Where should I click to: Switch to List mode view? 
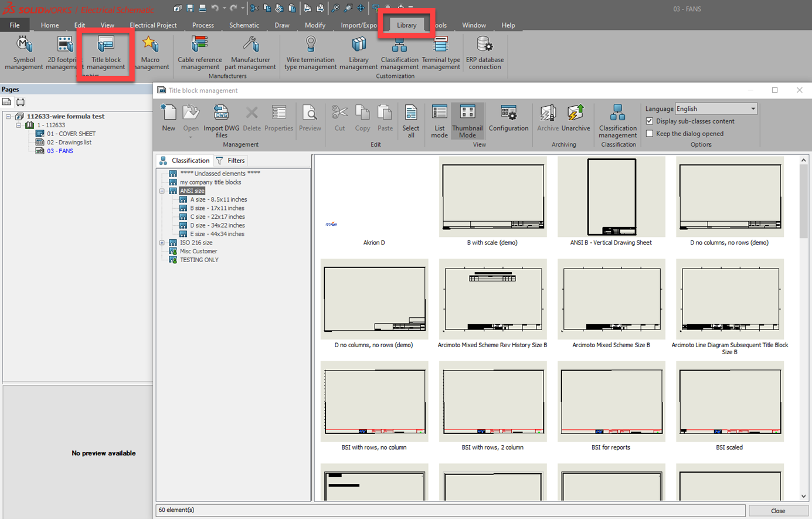(439, 121)
